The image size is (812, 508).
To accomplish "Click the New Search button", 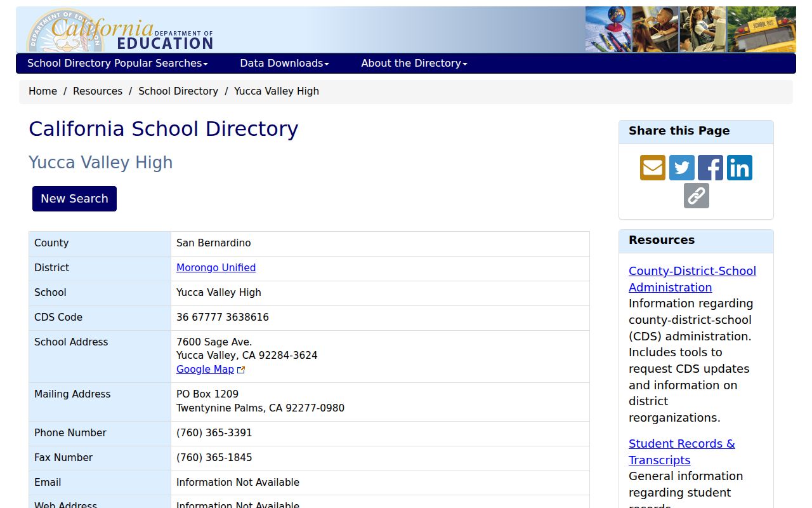I will (74, 199).
